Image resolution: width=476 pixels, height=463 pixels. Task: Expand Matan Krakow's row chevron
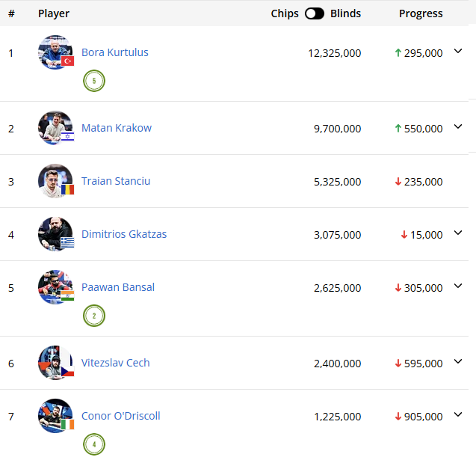[459, 127]
